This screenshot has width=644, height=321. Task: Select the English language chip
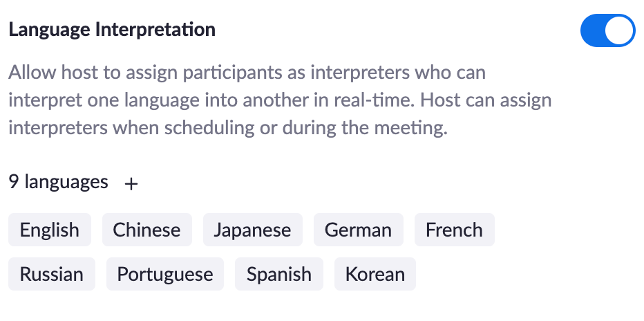49,230
